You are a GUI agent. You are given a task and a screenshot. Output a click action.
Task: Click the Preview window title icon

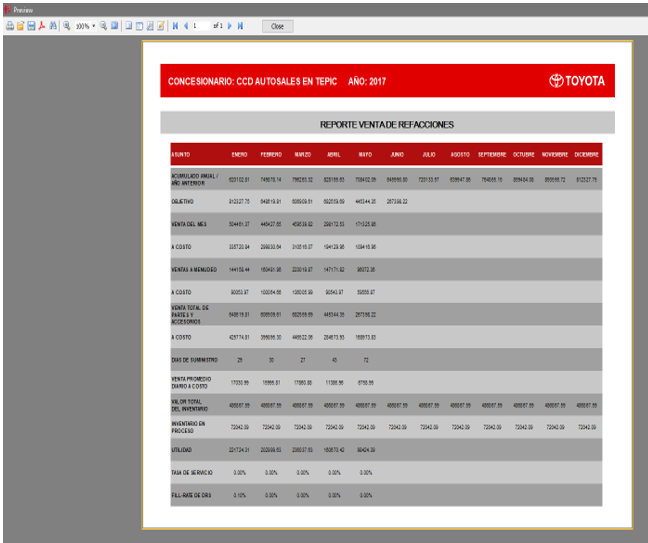point(7,10)
